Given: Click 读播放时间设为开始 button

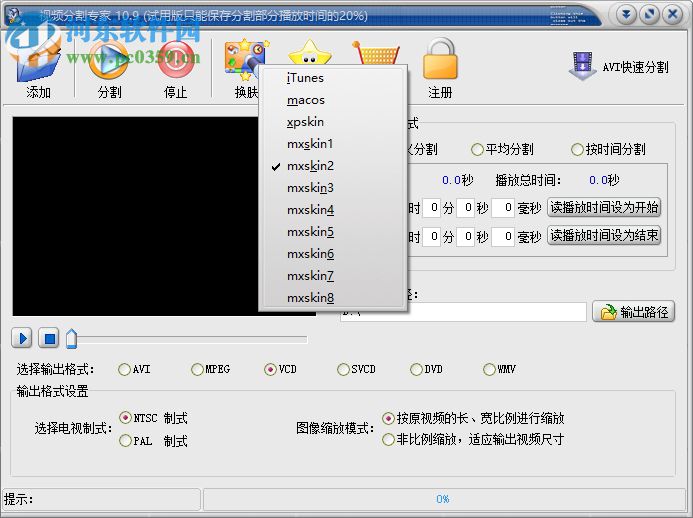Looking at the screenshot, I should (604, 207).
